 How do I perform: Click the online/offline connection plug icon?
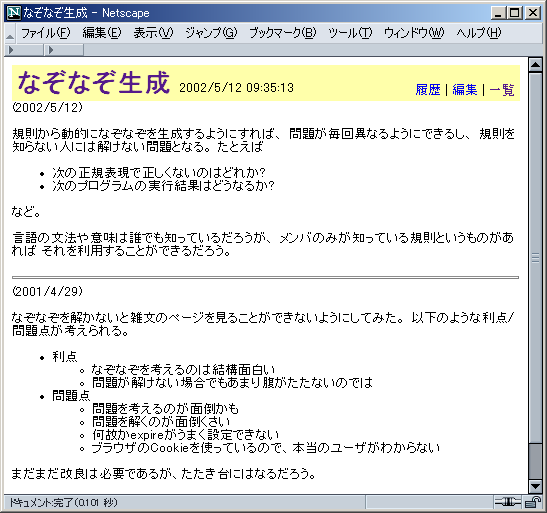pos(508,502)
